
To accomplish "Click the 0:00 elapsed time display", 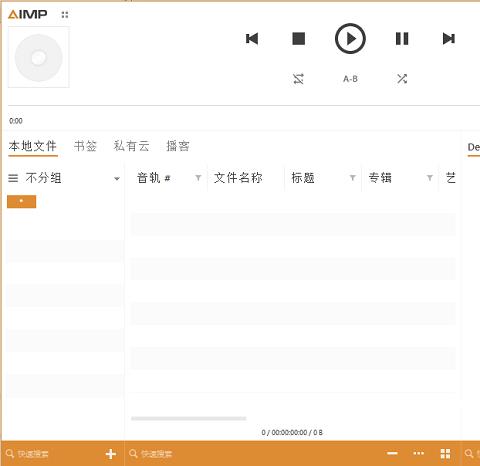I will click(x=16, y=121).
